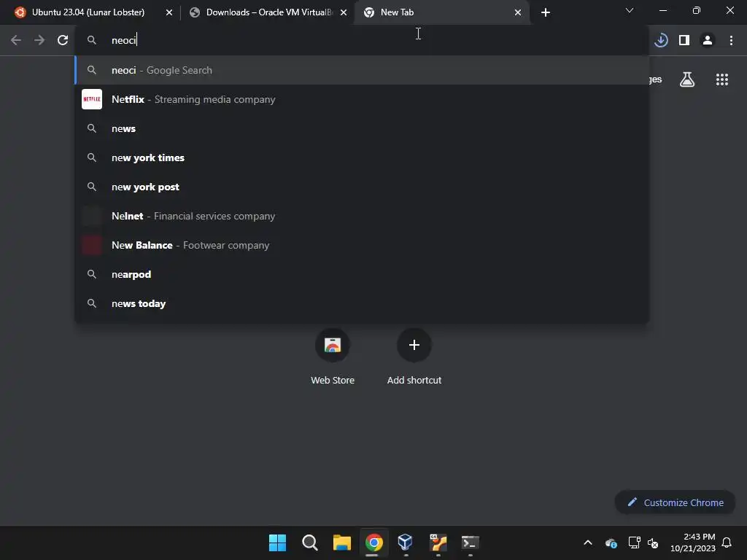Go back to the previous page
This screenshot has width=747, height=560.
pyautogui.click(x=16, y=41)
